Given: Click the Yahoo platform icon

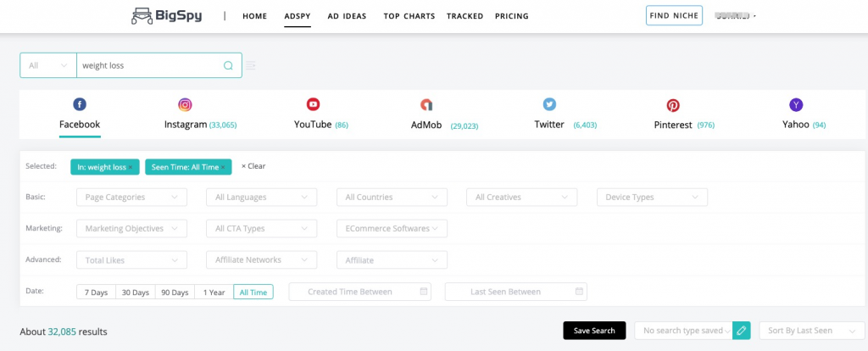Looking at the screenshot, I should pyautogui.click(x=796, y=104).
